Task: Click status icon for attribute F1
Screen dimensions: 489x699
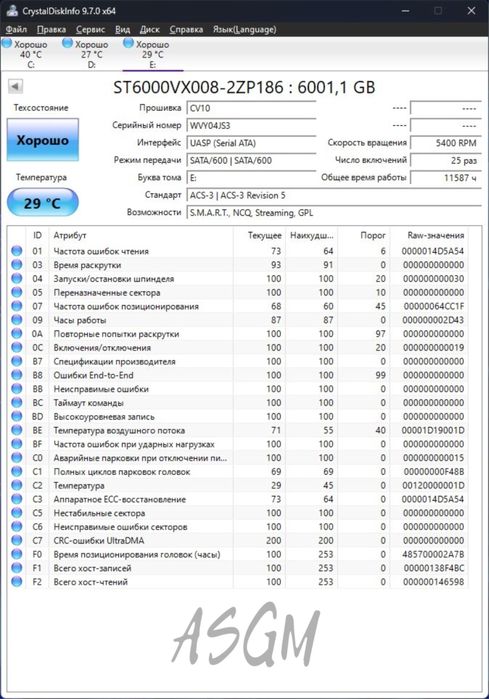Action: pyautogui.click(x=16, y=568)
